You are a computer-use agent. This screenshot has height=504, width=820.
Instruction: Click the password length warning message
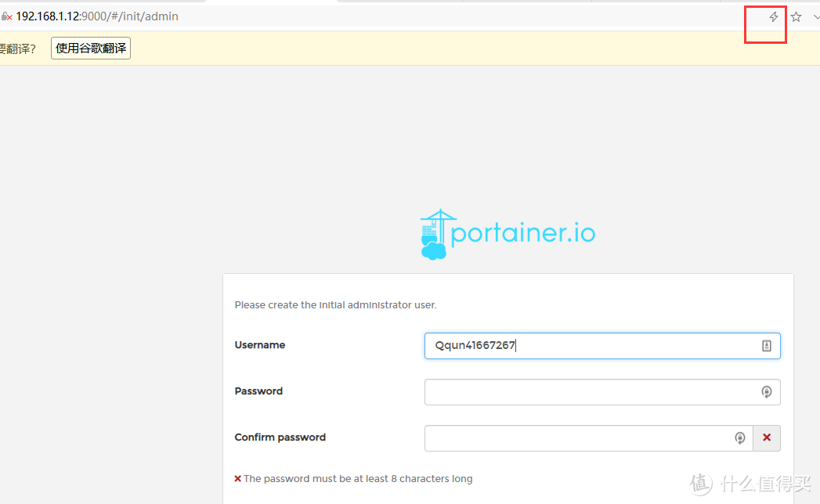(x=358, y=479)
